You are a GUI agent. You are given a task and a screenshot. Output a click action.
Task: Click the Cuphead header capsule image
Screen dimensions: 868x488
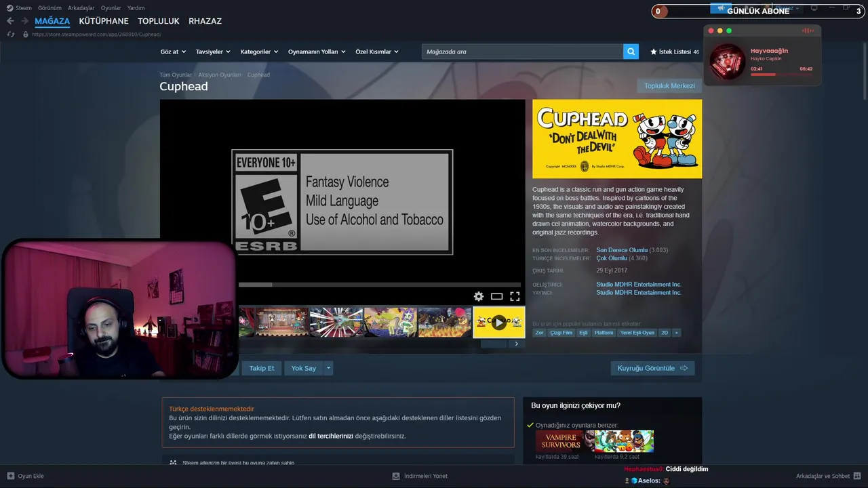point(617,139)
